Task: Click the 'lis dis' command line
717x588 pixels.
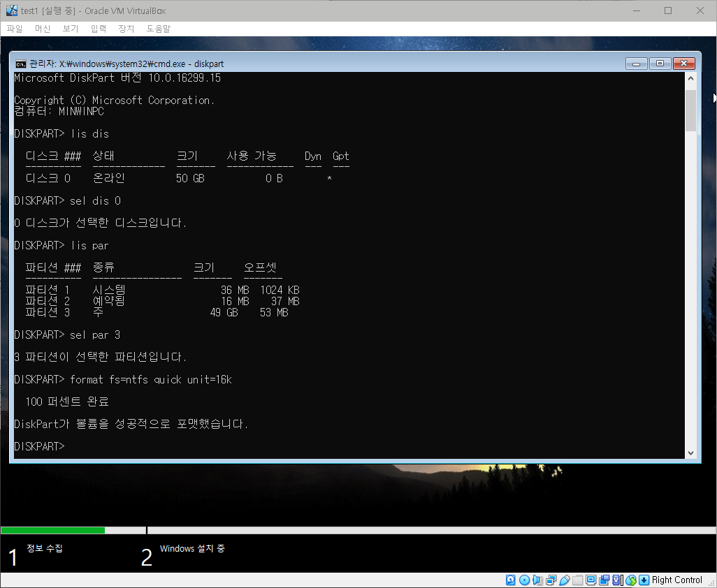Action: point(61,134)
